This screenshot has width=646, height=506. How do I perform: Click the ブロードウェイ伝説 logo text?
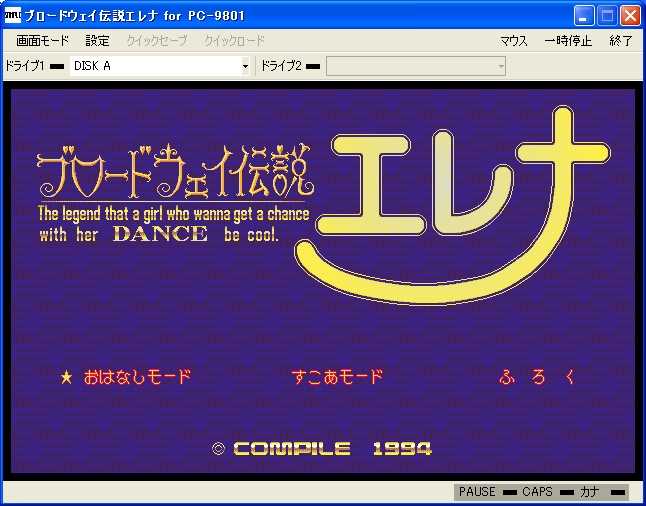pyautogui.click(x=176, y=171)
